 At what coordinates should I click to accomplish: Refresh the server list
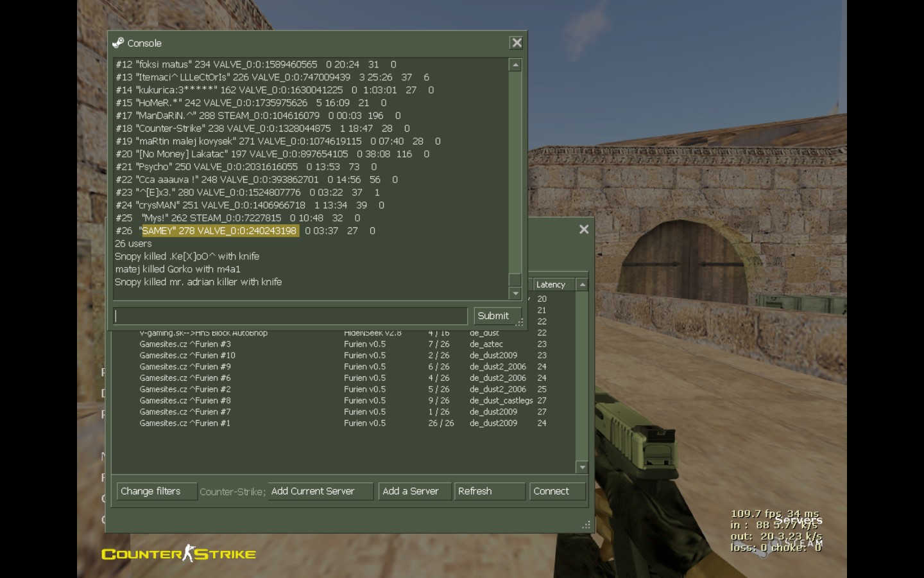[x=490, y=491]
